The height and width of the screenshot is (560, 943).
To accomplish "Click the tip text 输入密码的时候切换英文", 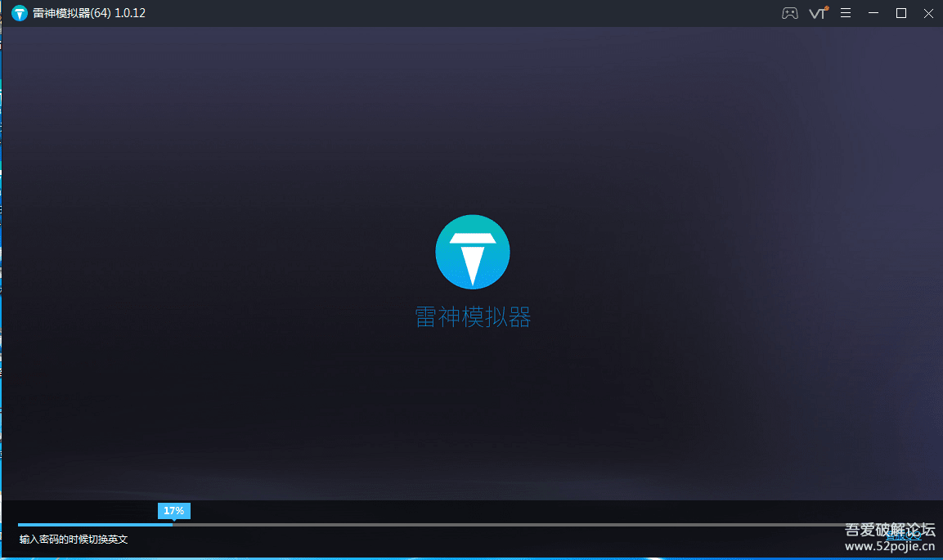I will 74,540.
